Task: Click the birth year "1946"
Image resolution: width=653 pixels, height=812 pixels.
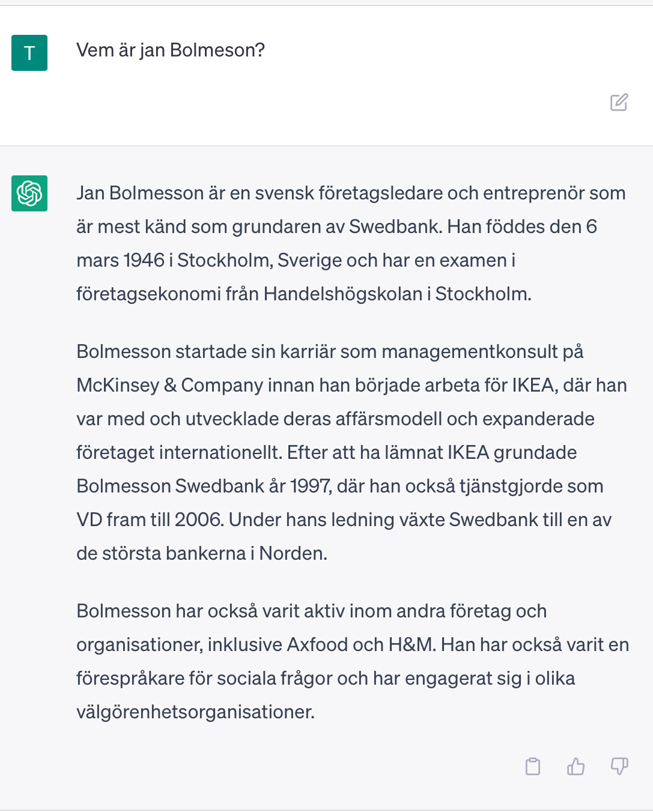Action: [x=144, y=261]
